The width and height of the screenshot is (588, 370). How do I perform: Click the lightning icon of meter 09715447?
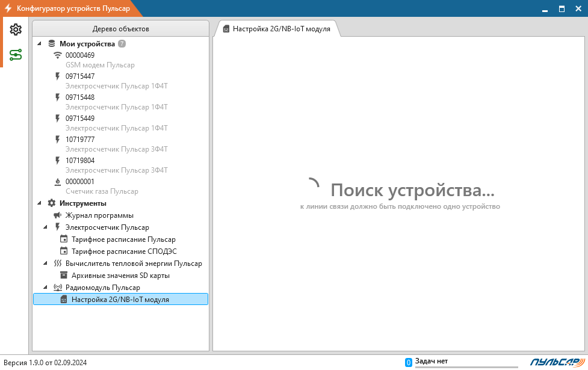(x=57, y=76)
